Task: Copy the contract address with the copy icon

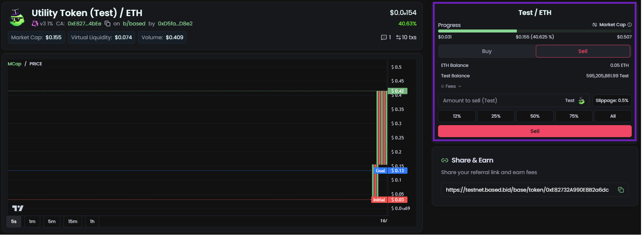Action: [107, 24]
